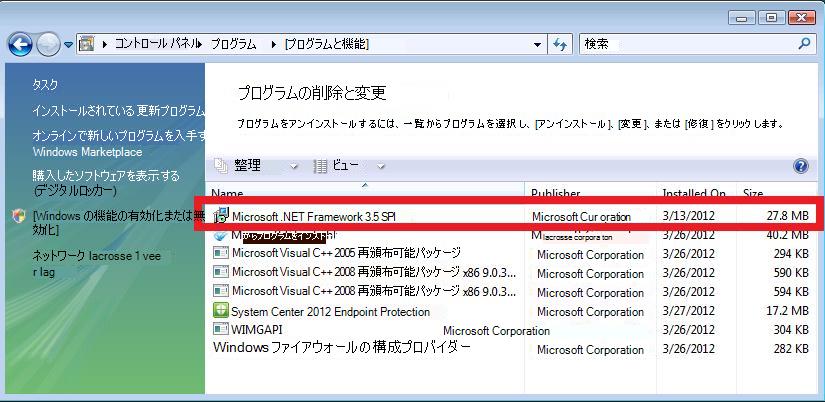
Task: Click the refresh button beside address bar
Action: point(560,45)
